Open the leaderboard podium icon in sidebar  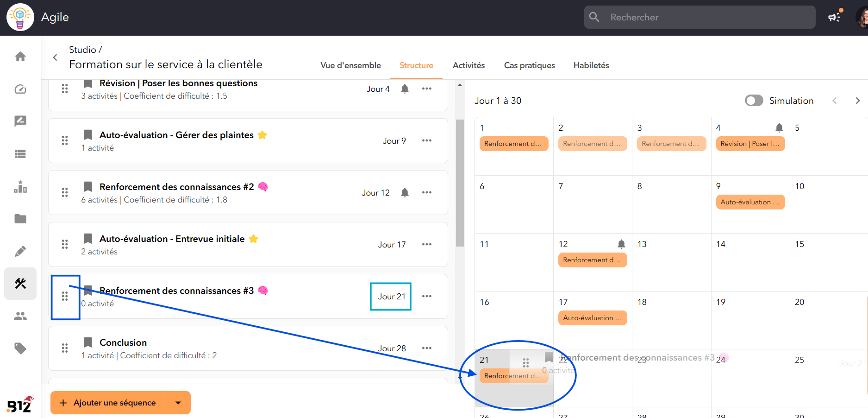[x=20, y=186]
